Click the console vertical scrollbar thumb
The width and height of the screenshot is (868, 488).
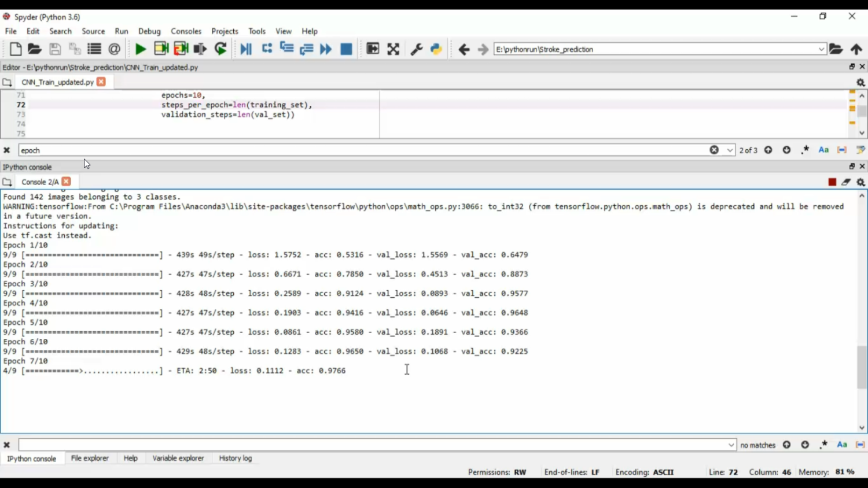click(862, 368)
